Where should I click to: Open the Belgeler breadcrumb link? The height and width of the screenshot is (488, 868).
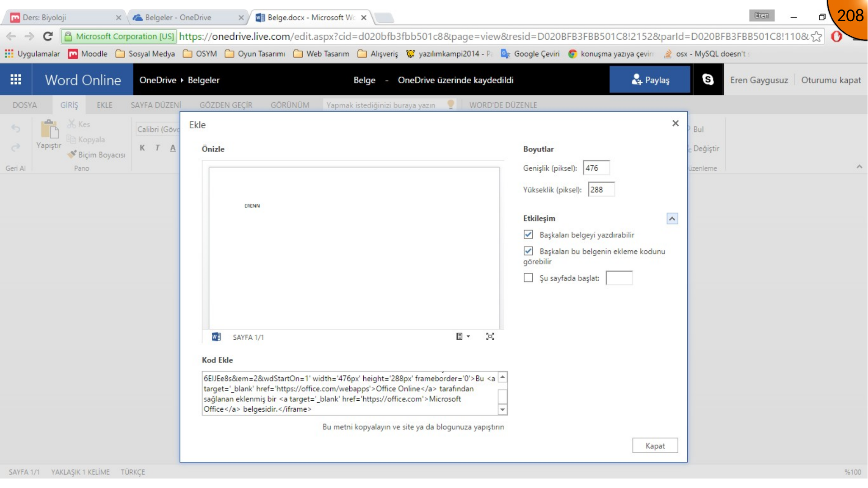204,80
